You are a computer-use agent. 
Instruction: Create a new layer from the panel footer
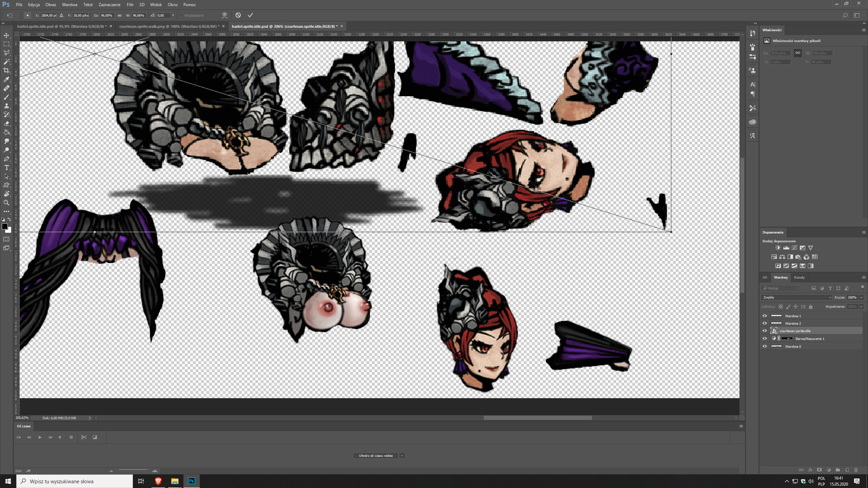[x=847, y=470]
